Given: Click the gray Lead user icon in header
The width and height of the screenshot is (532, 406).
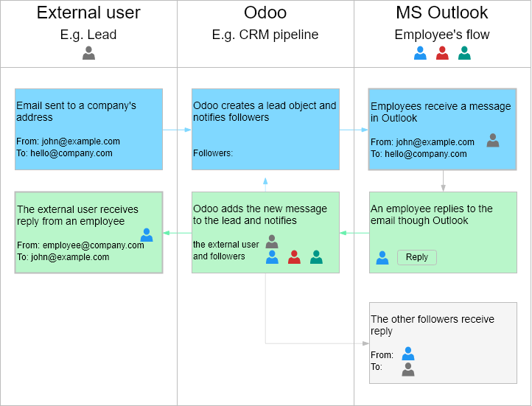Looking at the screenshot, I should pos(88,53).
